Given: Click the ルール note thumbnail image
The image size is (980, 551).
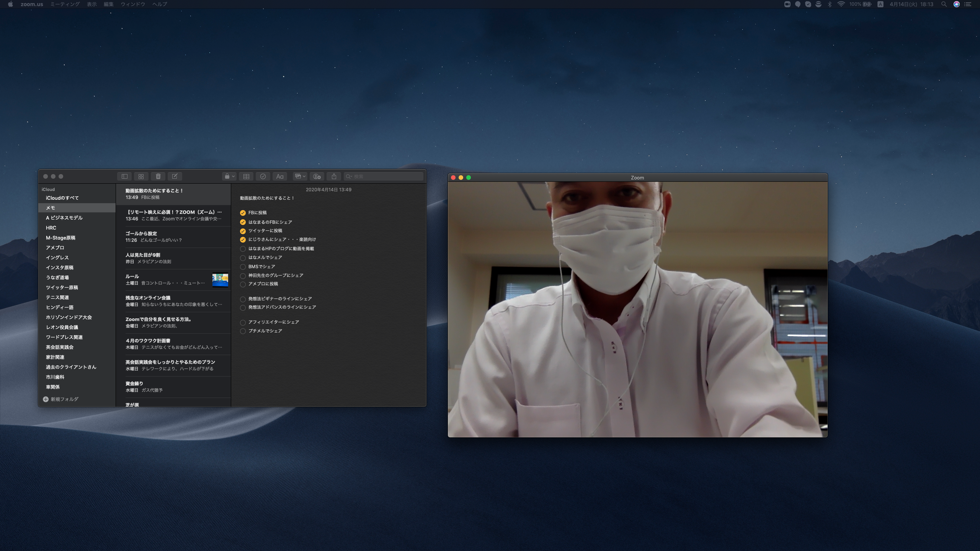Looking at the screenshot, I should 220,280.
